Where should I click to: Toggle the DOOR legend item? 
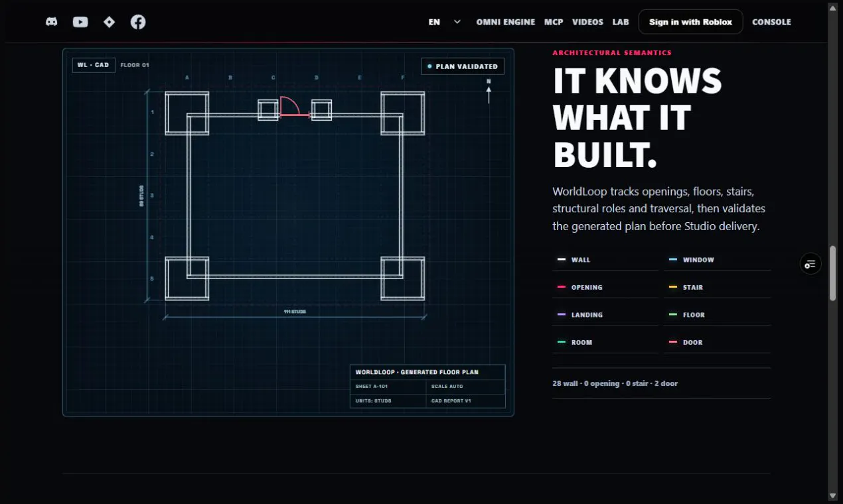click(x=718, y=342)
